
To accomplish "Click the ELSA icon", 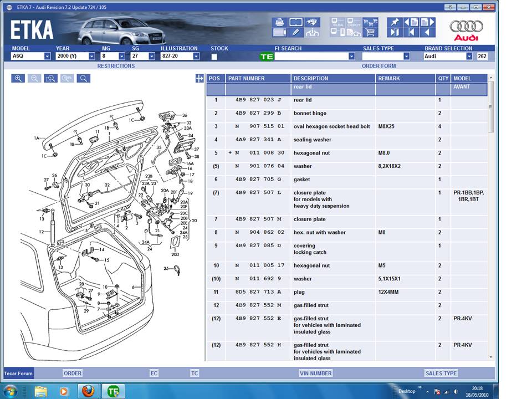I will (x=337, y=22).
